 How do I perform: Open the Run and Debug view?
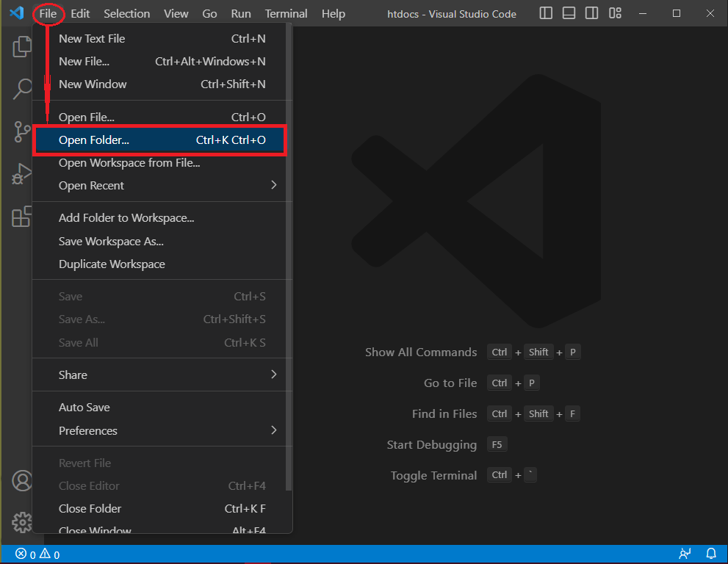[x=21, y=174]
